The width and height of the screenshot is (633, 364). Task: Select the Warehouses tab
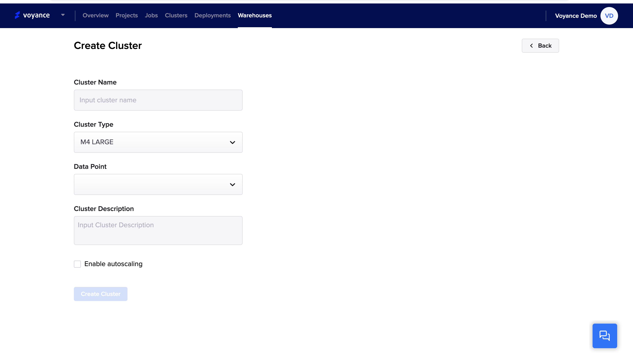coord(255,16)
